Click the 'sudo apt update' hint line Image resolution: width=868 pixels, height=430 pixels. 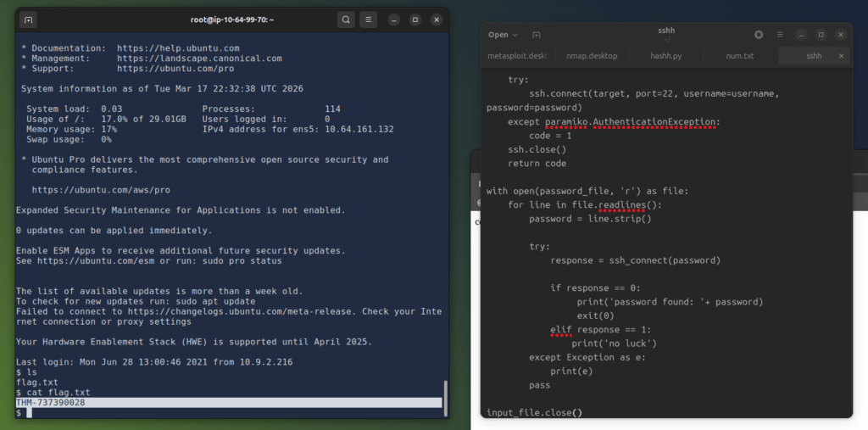coord(136,301)
